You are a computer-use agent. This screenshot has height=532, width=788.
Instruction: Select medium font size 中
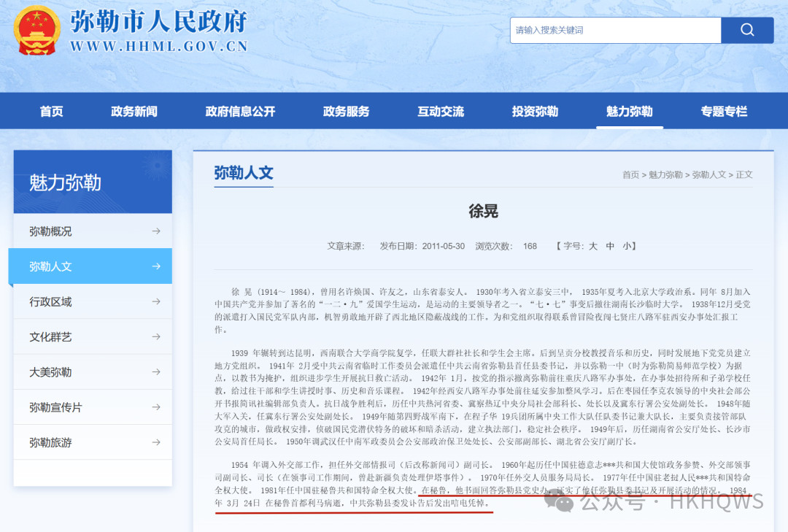click(x=611, y=246)
